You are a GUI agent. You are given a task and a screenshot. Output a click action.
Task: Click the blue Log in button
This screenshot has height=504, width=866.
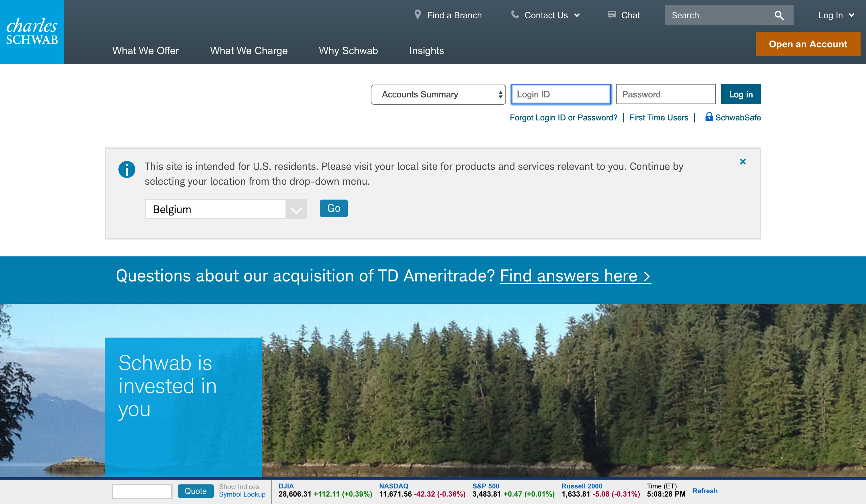click(x=740, y=94)
